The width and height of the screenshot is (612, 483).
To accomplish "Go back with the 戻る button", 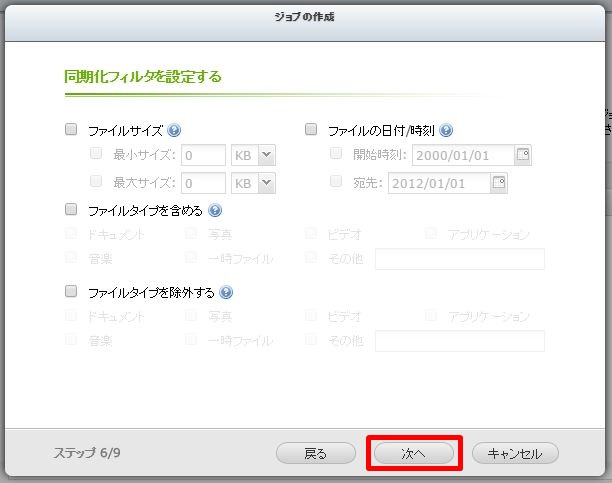I will pos(315,453).
